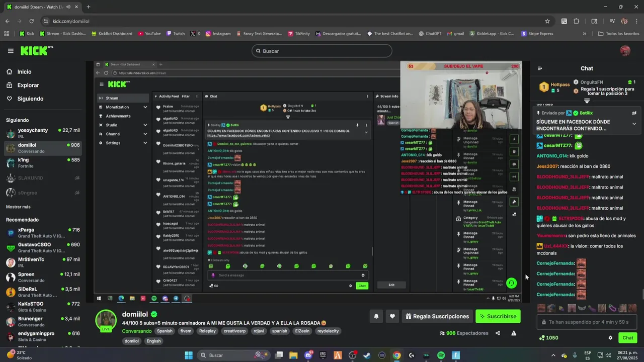Toggle microphone icon in system tray
This screenshot has height=362, width=644.
click(575, 355)
